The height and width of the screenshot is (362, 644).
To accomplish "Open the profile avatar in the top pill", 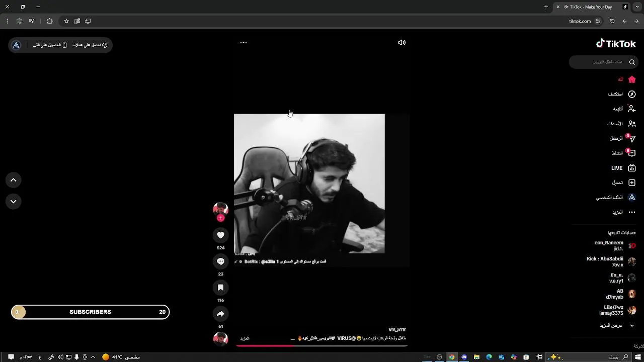I will coord(16,45).
